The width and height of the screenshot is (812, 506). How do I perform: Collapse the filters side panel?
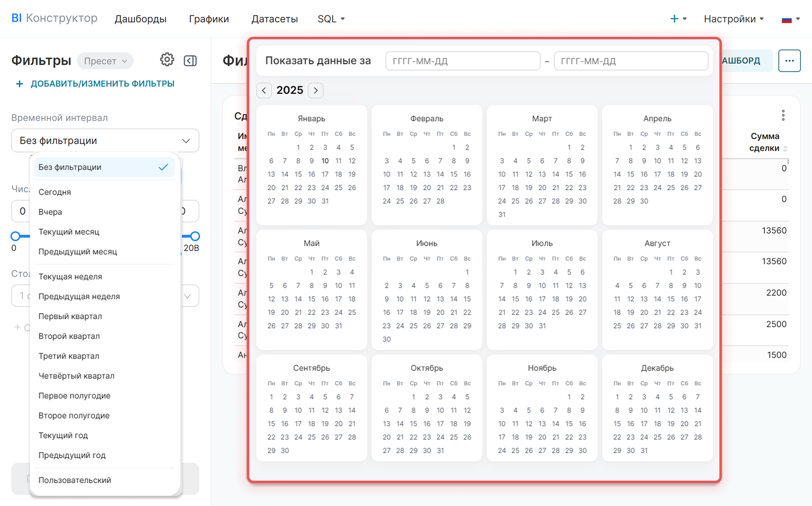coord(190,60)
